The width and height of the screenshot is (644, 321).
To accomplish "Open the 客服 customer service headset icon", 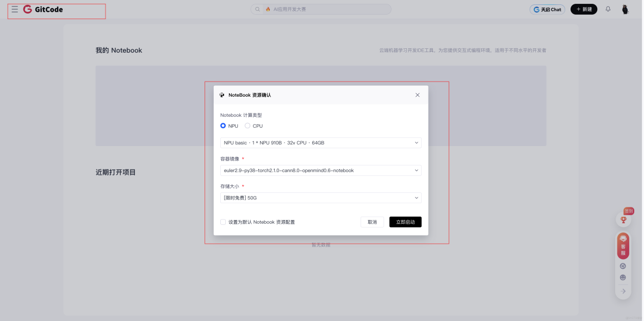I will pyautogui.click(x=622, y=246).
